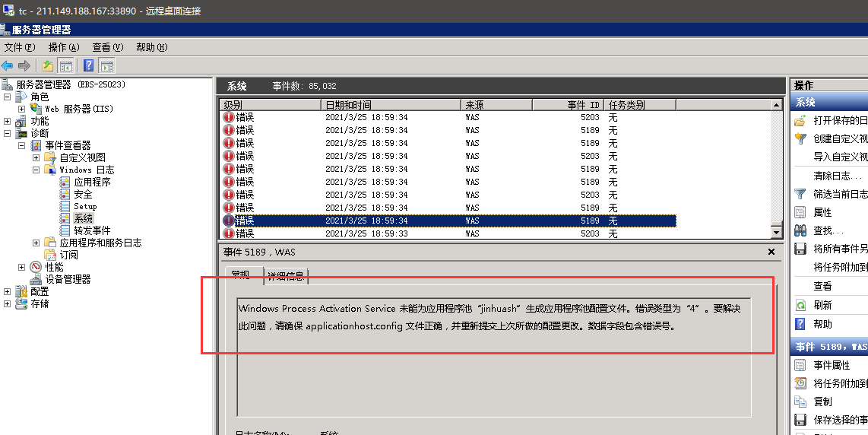Open the 转发事件 log node

pyautogui.click(x=93, y=230)
